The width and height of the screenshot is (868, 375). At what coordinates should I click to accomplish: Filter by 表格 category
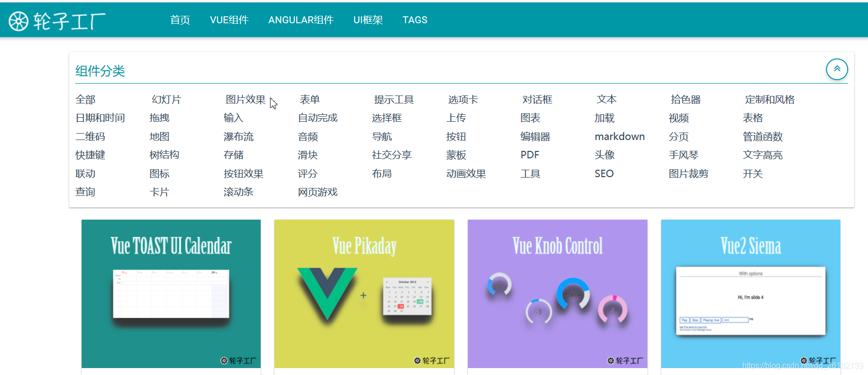pyautogui.click(x=753, y=118)
